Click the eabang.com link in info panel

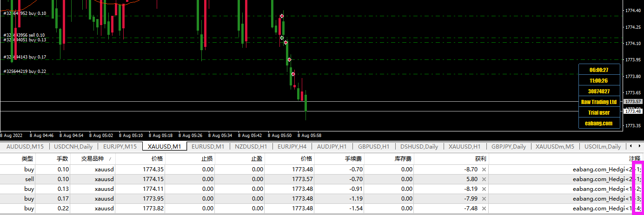coord(599,123)
